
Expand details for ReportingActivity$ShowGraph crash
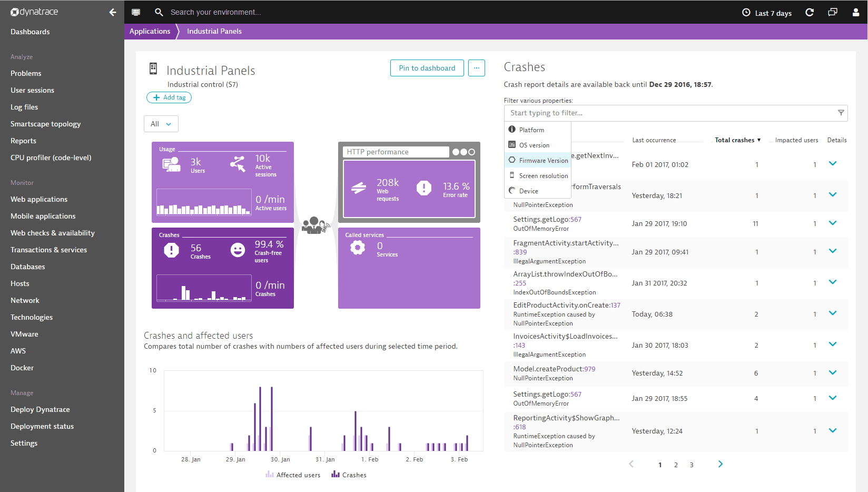click(833, 431)
